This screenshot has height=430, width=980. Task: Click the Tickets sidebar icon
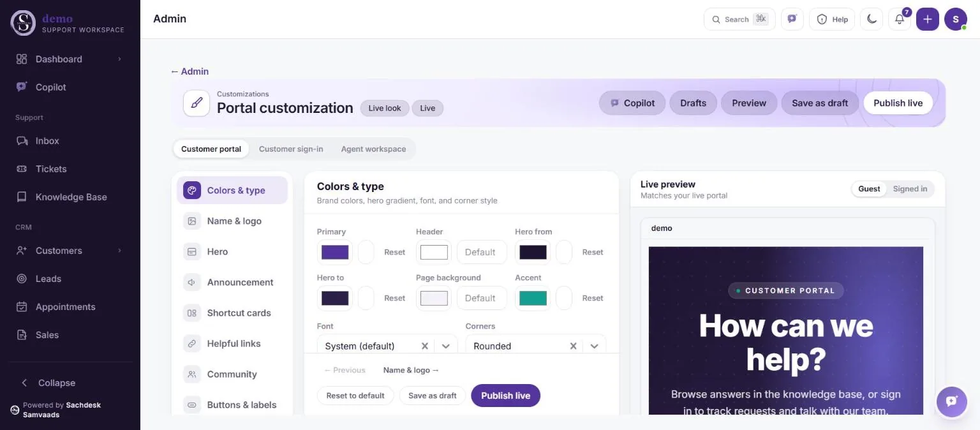click(x=22, y=169)
